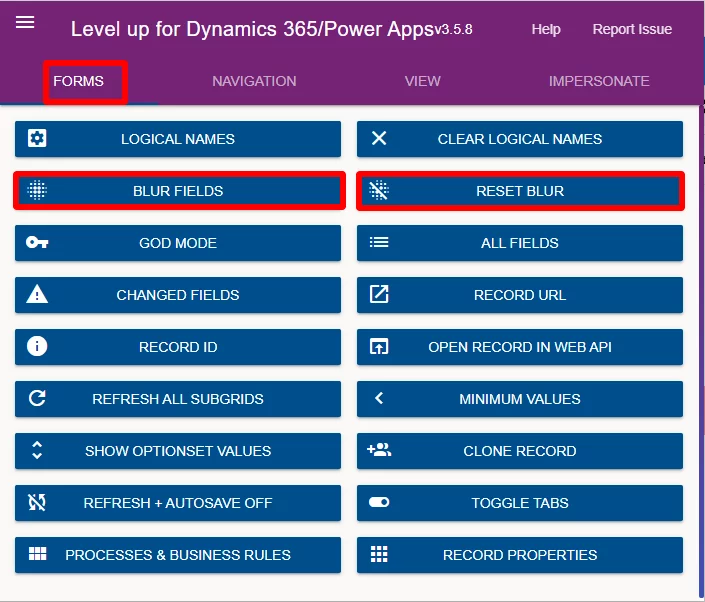Click the info icon on Record ID
The width and height of the screenshot is (705, 602).
point(37,346)
